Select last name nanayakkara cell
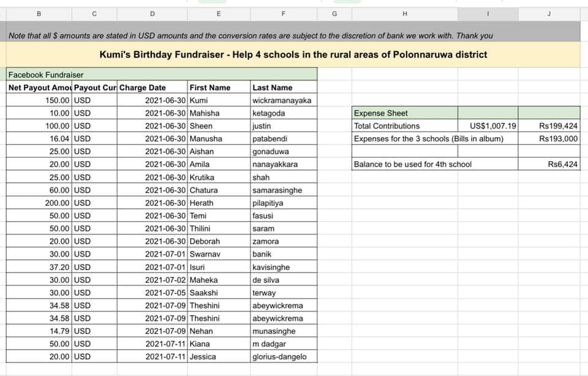 (284, 164)
